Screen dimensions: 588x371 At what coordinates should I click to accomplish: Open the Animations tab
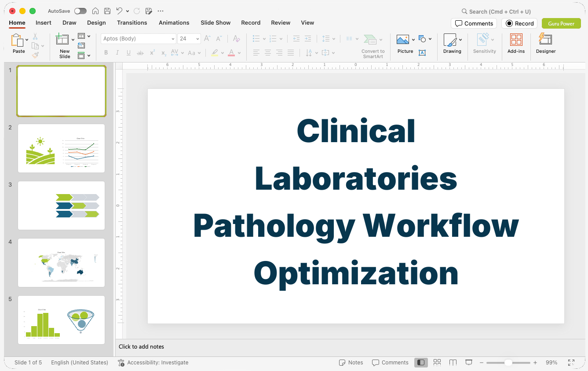coord(174,22)
